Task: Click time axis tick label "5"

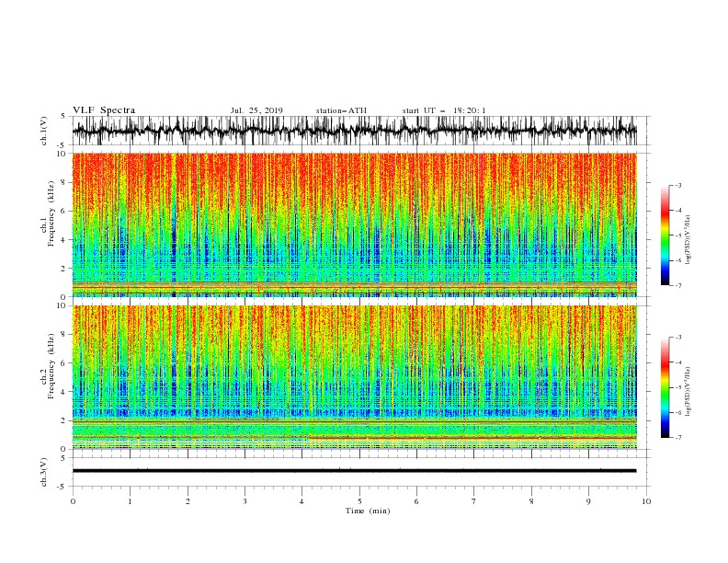Action: (359, 501)
